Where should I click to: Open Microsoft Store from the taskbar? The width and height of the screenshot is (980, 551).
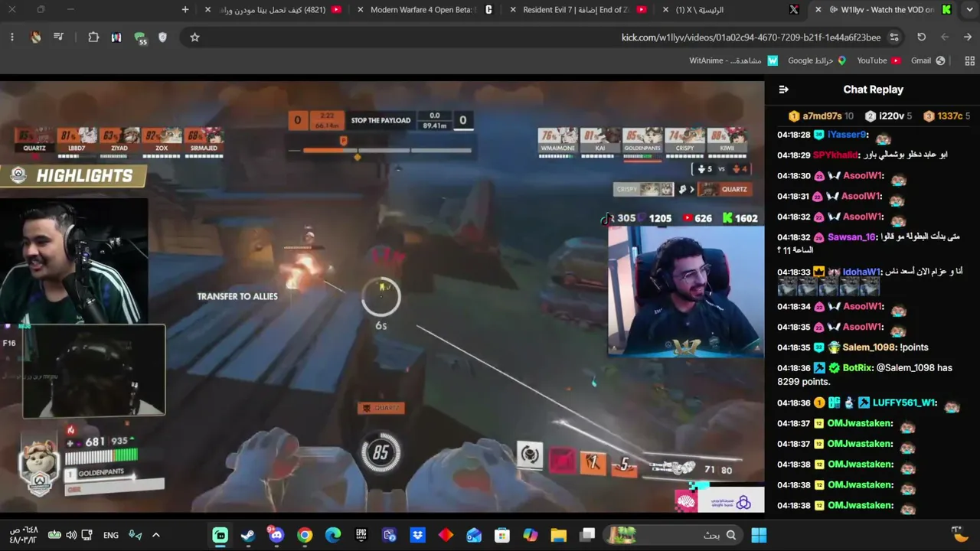501,535
